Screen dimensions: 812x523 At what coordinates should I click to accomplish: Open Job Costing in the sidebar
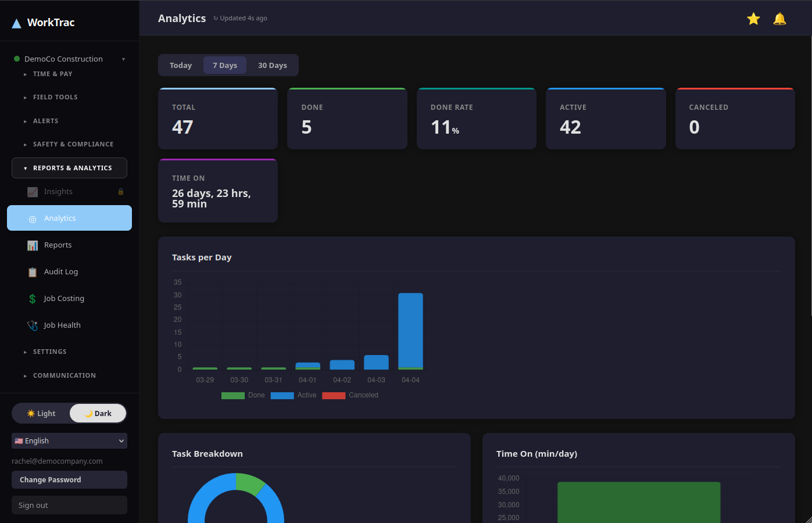(69, 299)
